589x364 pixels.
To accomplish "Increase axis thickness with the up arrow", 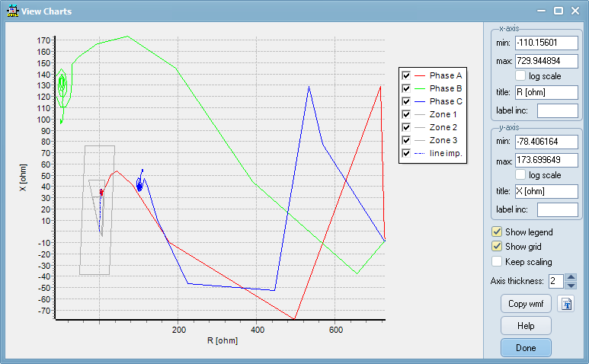I will [x=570, y=277].
